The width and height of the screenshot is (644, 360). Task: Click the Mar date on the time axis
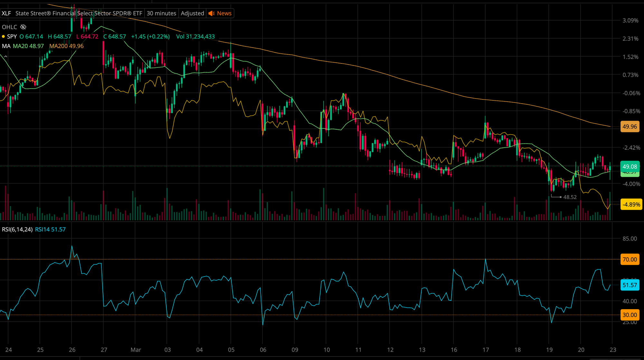coord(136,350)
